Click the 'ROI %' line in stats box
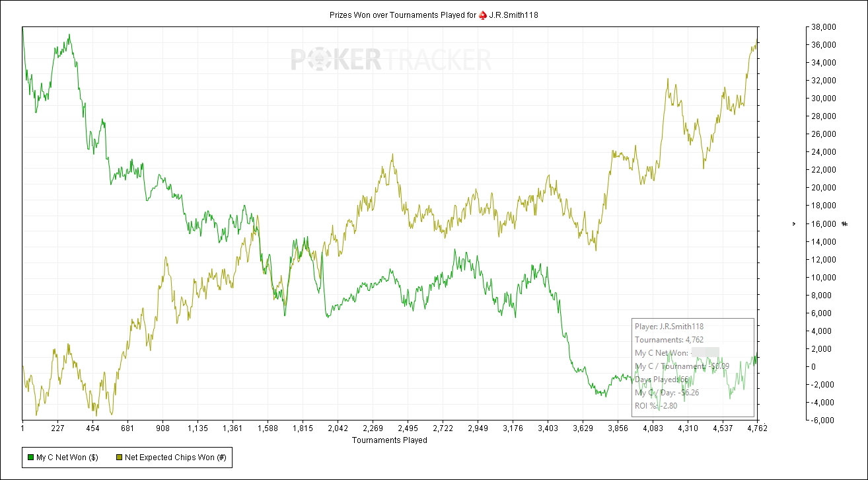The image size is (868, 480). click(x=656, y=405)
